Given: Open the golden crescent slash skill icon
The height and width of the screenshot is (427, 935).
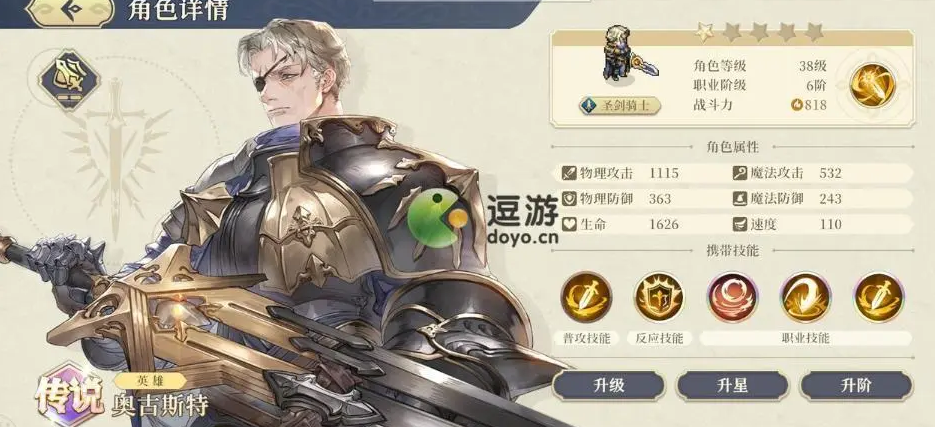Looking at the screenshot, I should point(806,297).
